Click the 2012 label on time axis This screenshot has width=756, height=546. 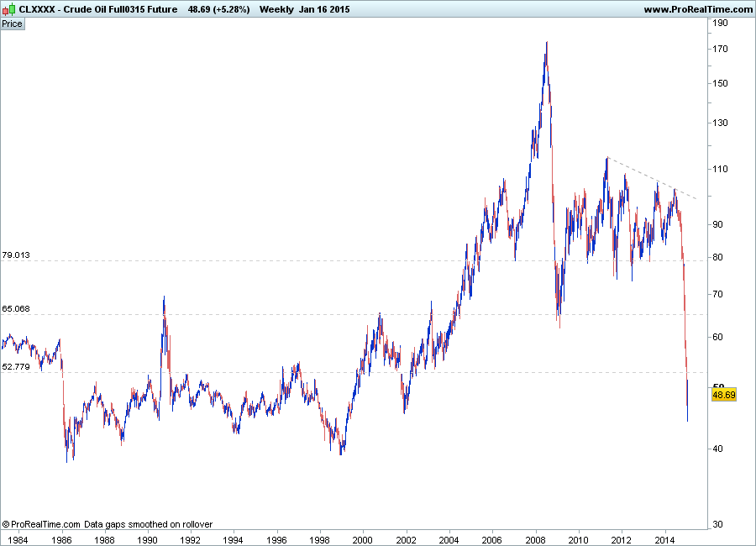622,540
